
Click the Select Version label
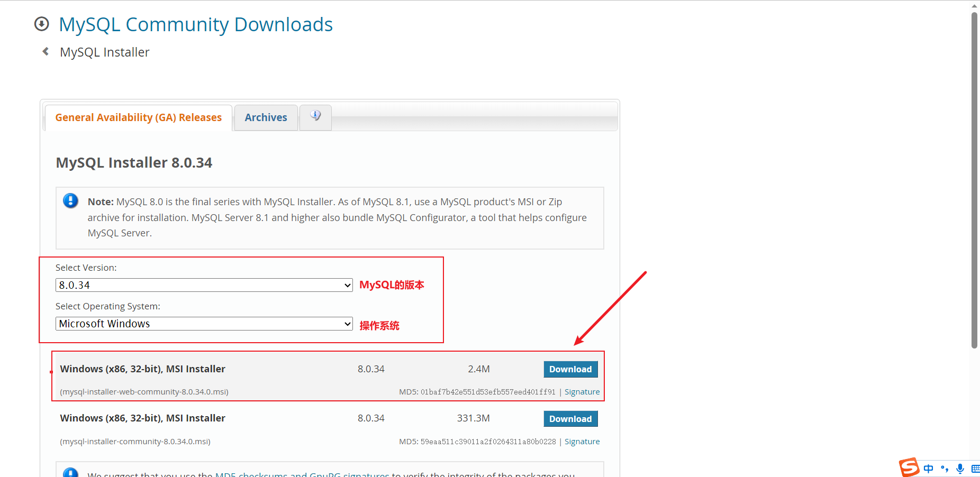[86, 268]
